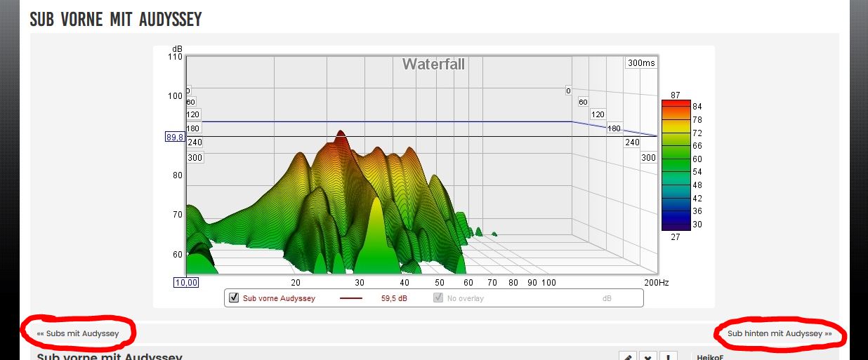
Task: Open the chevron dropdown beside the pencil
Action: click(x=647, y=356)
